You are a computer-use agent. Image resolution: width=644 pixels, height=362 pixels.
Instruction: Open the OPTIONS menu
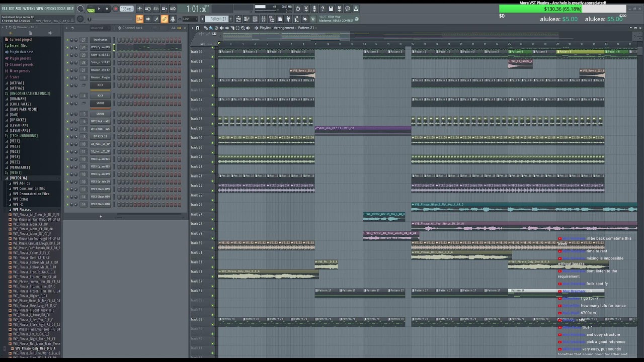click(x=50, y=9)
